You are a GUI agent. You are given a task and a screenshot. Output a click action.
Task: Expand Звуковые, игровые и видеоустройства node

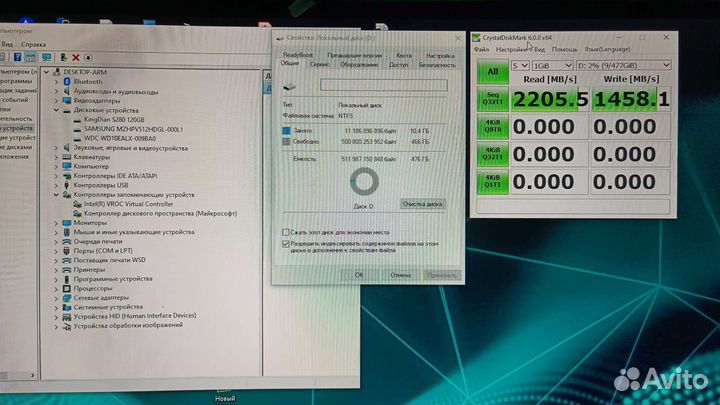[x=56, y=148]
